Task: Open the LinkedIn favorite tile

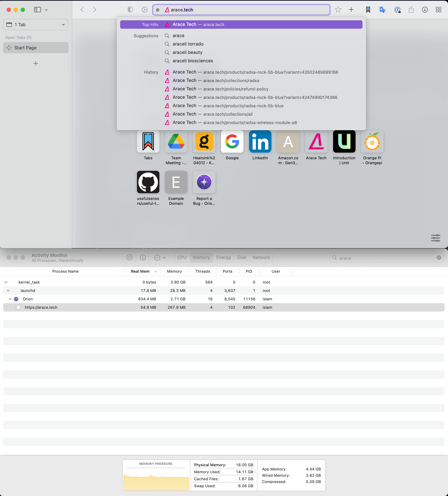Action: (x=260, y=141)
